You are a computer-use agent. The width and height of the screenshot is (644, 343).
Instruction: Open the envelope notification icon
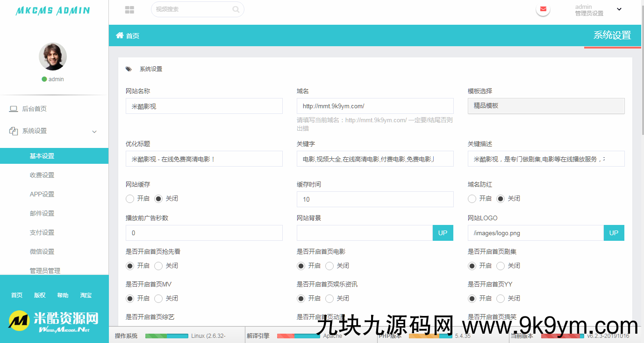(542, 8)
